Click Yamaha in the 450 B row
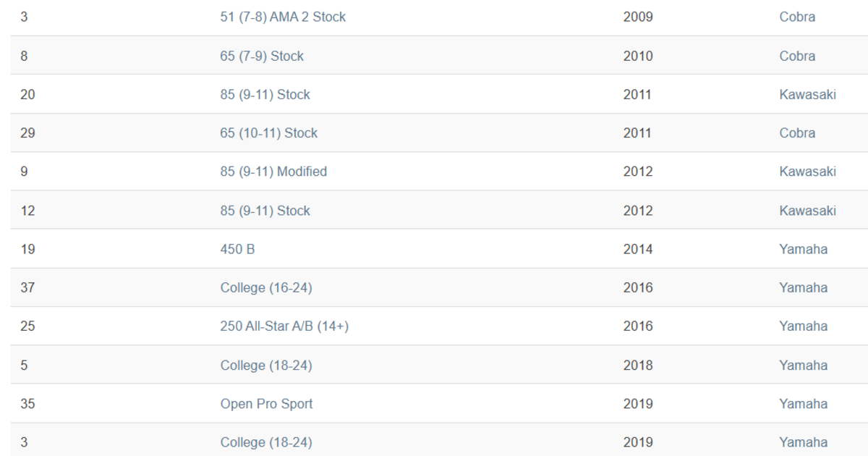The height and width of the screenshot is (456, 868). click(803, 249)
